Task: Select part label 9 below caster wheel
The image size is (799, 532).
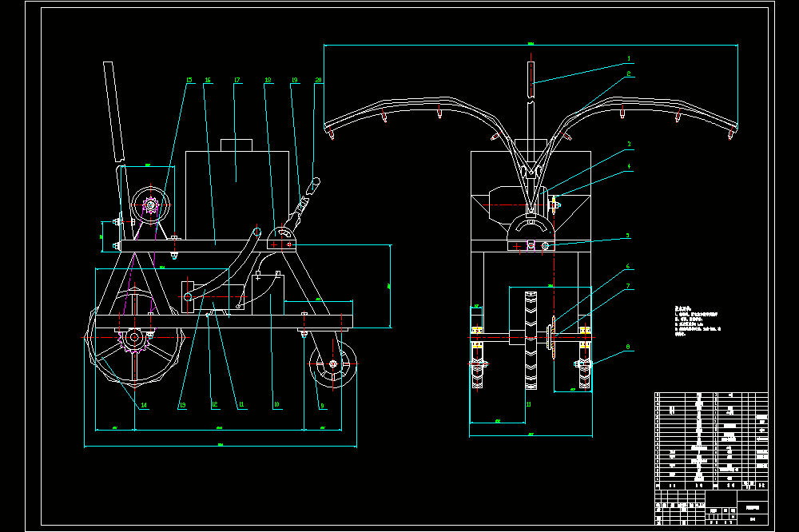Action: [322, 406]
